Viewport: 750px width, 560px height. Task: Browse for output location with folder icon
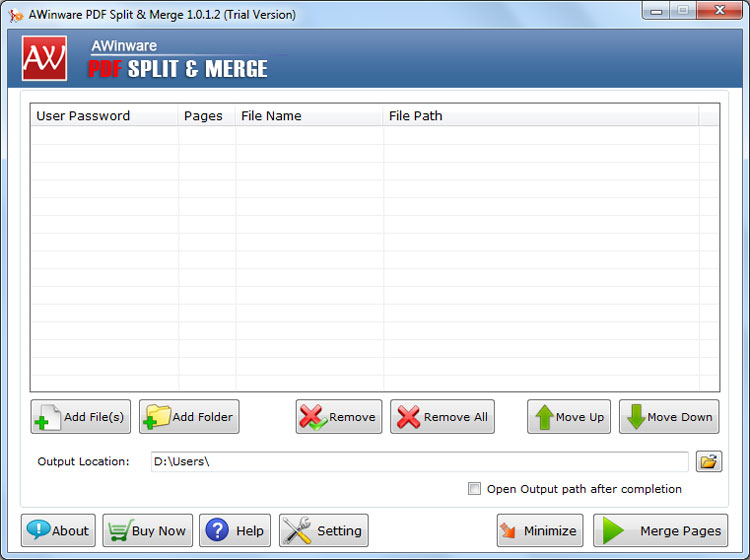click(x=708, y=461)
